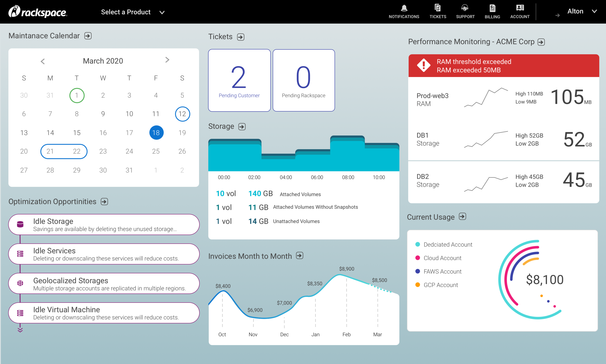The image size is (606, 364).
Task: Expand more optimization opportunities with double chevron
Action: pos(20,330)
